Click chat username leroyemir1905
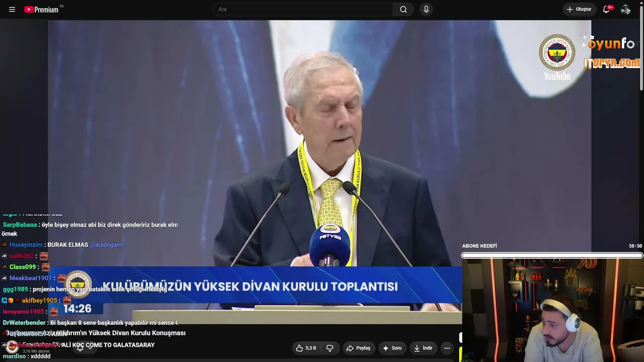 (x=23, y=312)
